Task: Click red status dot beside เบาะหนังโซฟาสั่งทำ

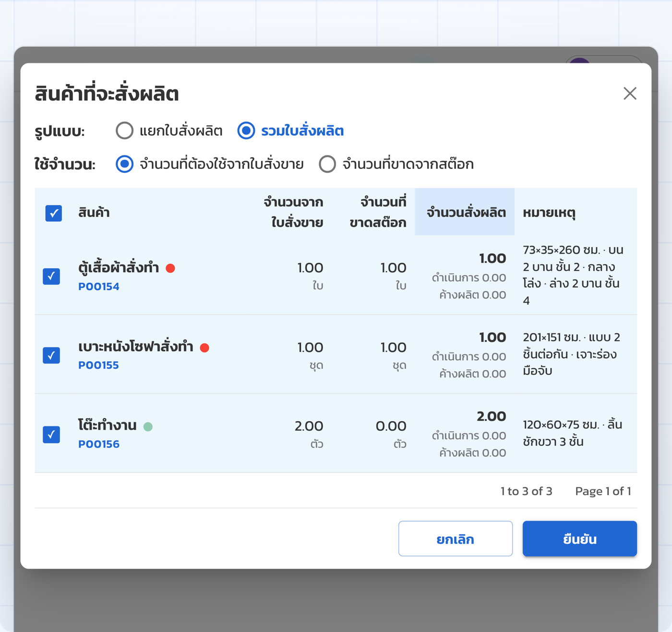Action: coord(204,348)
